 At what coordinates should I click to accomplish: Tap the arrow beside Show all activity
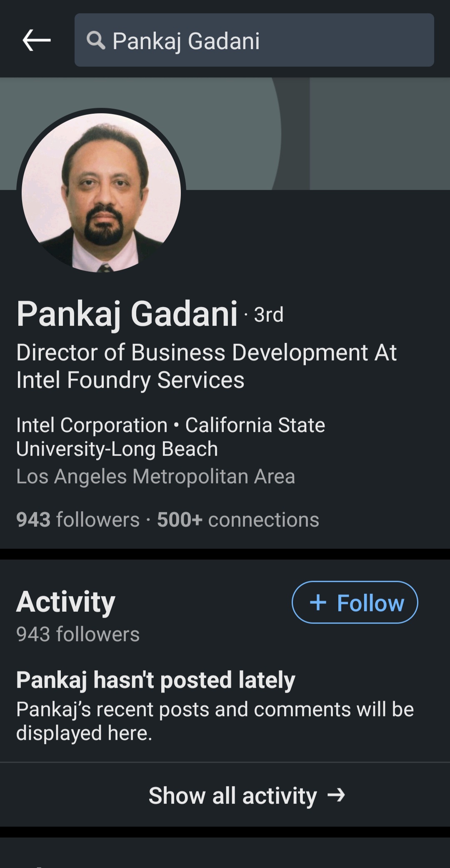(x=336, y=795)
